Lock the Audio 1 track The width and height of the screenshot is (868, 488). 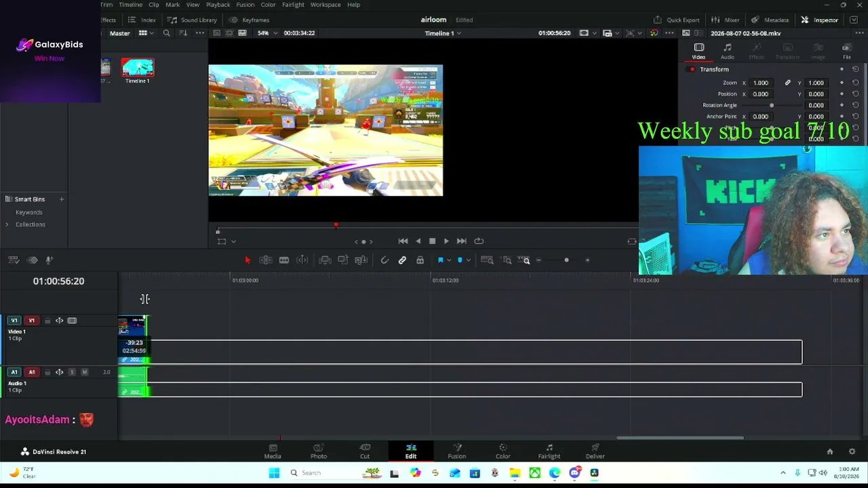pyautogui.click(x=47, y=372)
